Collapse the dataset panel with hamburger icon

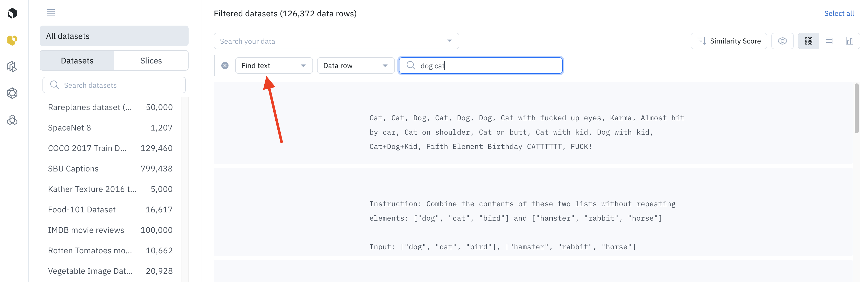51,13
